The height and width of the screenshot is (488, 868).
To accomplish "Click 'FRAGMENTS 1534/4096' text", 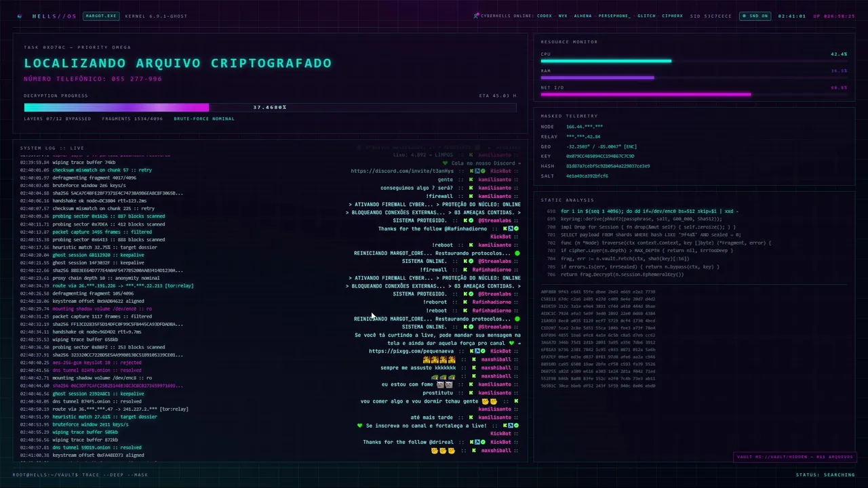I will tap(132, 119).
